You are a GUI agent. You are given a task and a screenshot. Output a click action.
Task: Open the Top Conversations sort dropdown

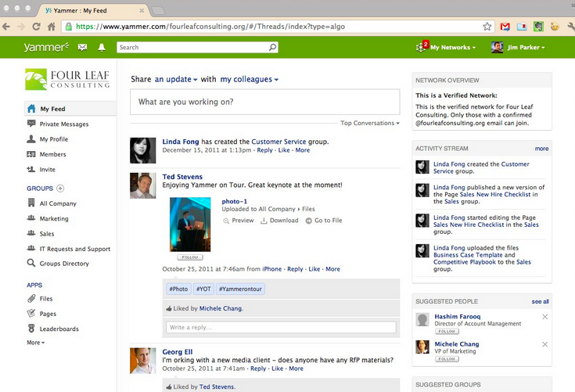point(370,123)
